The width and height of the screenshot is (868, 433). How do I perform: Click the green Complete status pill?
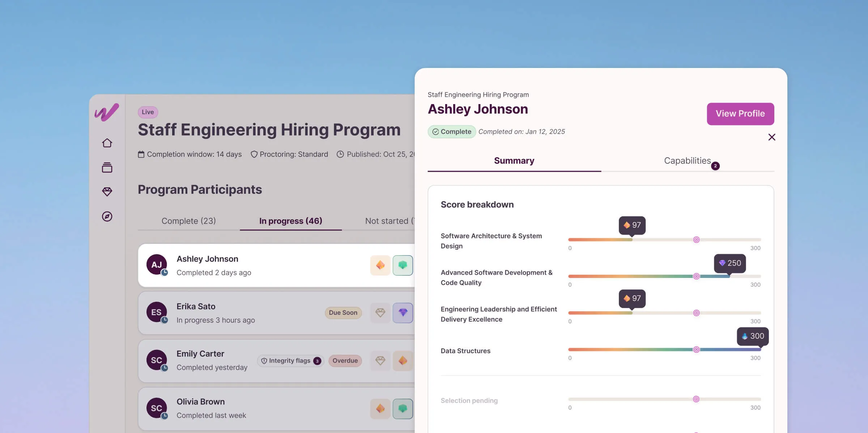click(452, 132)
